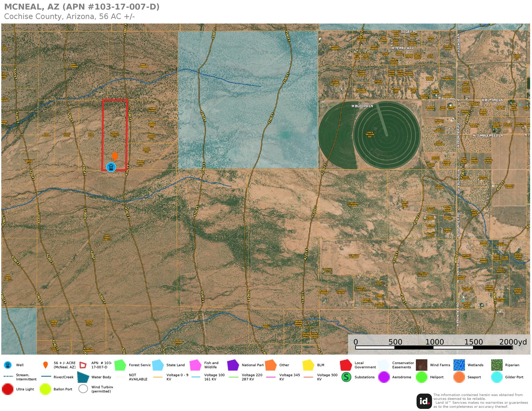Screen dimensions: 532x411
Task: Select the APN red parcel outline legend icon
Action: [x=83, y=365]
